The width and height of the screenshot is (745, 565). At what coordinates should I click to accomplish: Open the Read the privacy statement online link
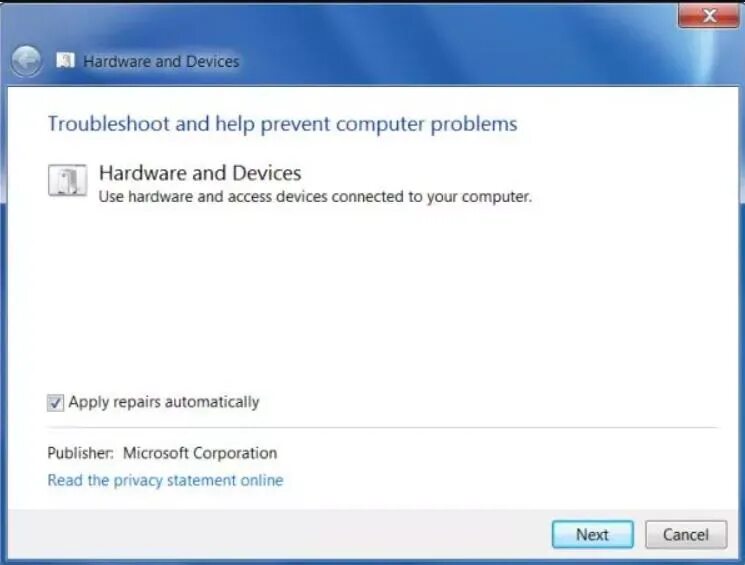[165, 480]
